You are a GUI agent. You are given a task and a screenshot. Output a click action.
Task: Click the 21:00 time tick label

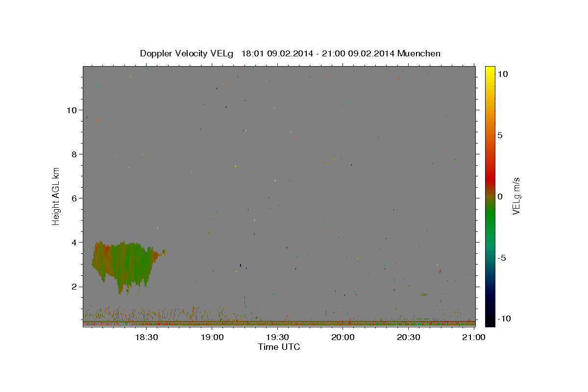click(473, 337)
